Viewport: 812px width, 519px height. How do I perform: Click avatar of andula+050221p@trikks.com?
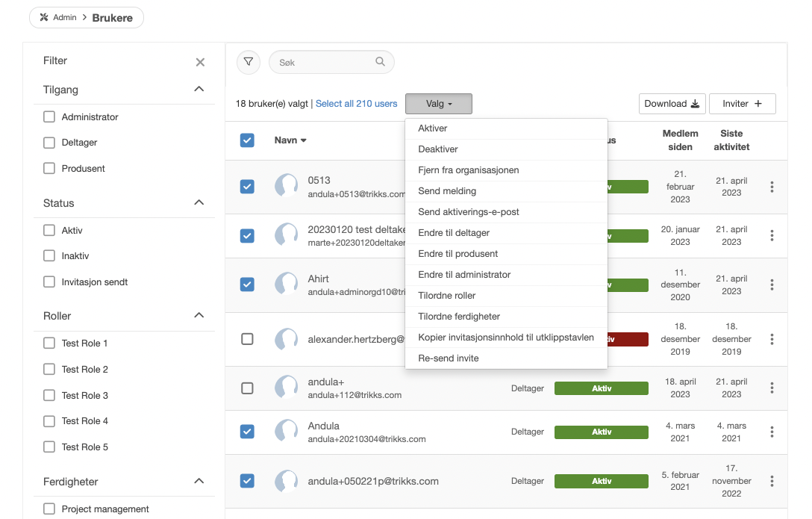coord(287,481)
